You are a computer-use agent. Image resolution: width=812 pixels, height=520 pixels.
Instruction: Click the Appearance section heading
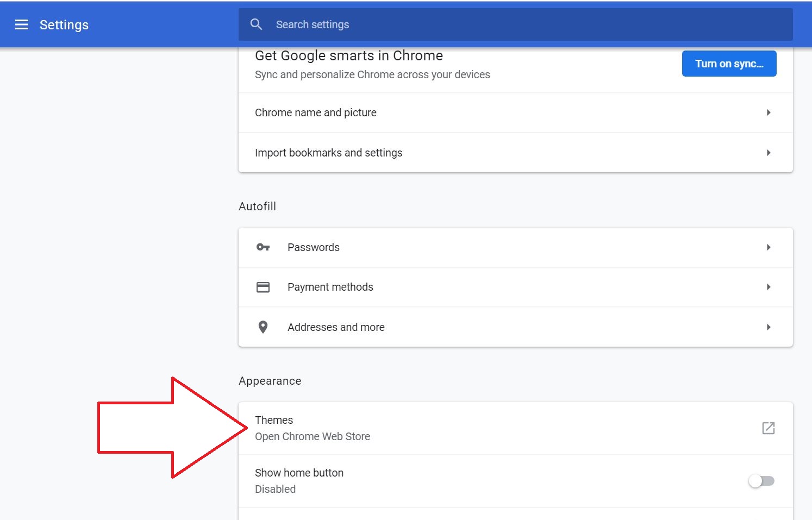pyautogui.click(x=270, y=381)
